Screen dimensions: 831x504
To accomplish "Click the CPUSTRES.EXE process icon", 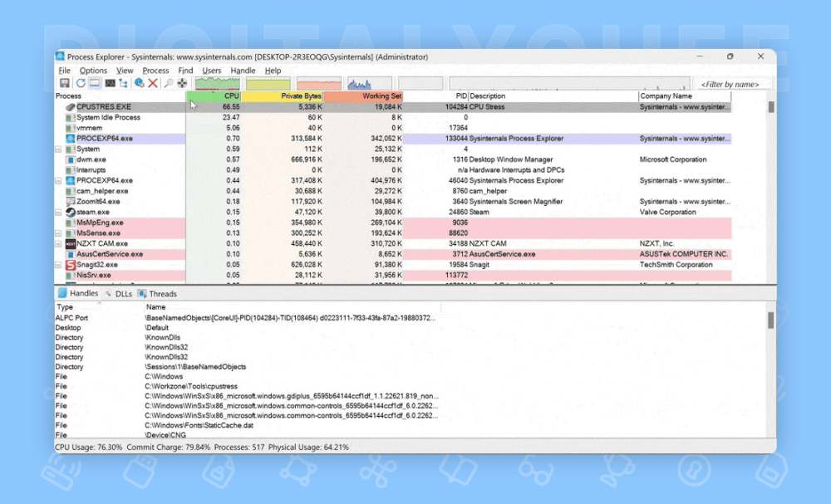I will click(71, 107).
